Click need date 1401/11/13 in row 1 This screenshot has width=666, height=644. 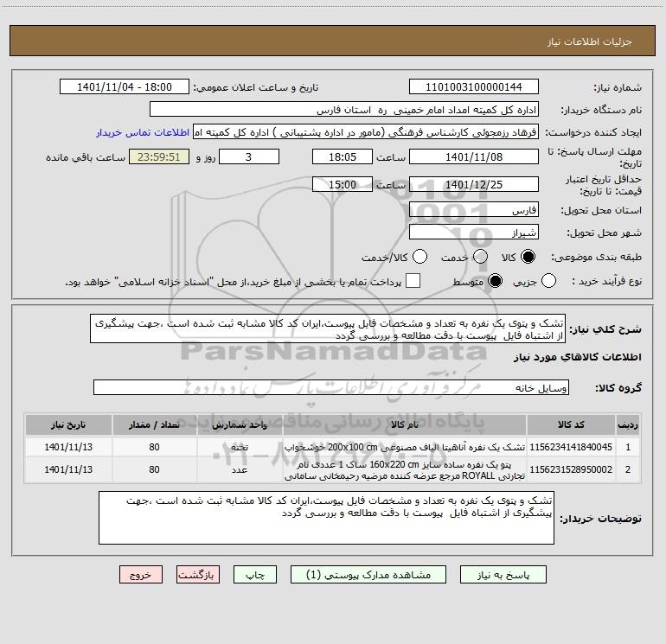pyautogui.click(x=68, y=447)
